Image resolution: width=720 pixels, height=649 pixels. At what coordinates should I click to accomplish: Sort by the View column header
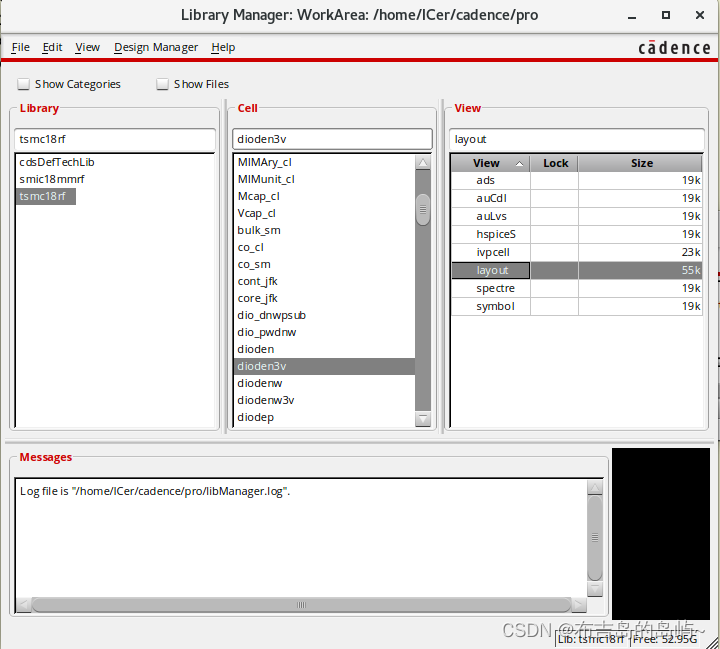coord(490,163)
